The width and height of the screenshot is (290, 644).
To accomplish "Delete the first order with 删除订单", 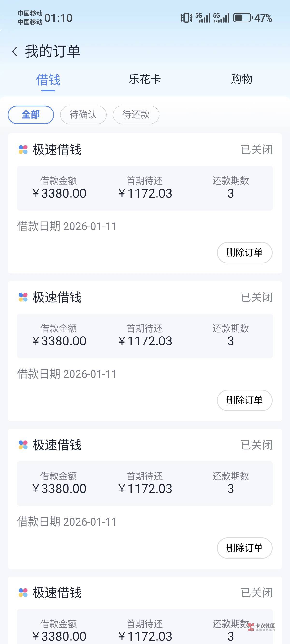I will click(245, 253).
